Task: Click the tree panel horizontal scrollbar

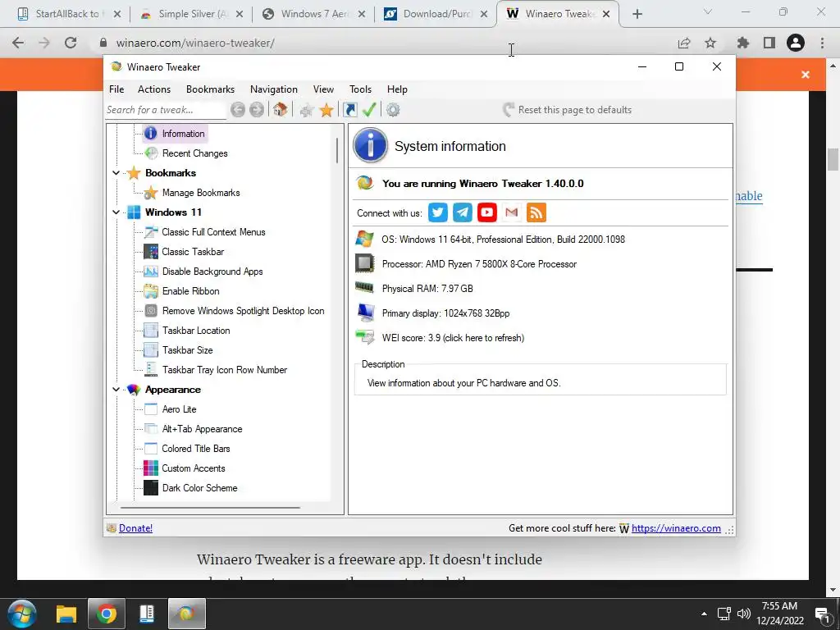Action: [x=210, y=507]
